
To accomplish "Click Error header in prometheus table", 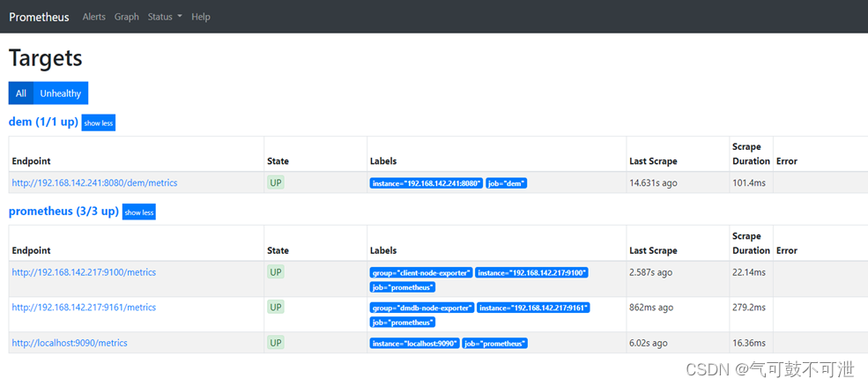I will point(787,250).
